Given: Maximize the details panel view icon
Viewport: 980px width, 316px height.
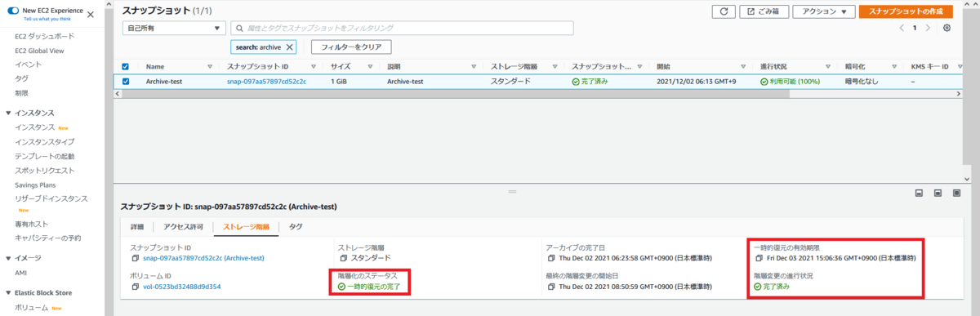Looking at the screenshot, I should pyautogui.click(x=957, y=194).
